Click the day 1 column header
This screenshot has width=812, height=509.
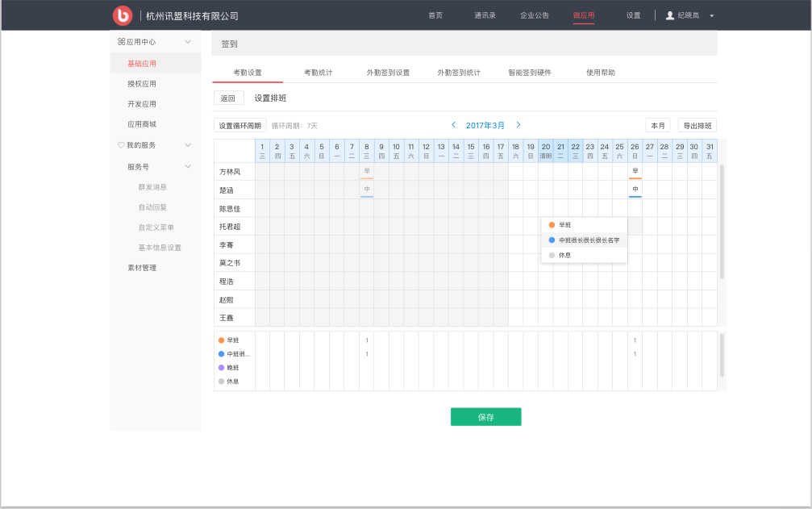pyautogui.click(x=263, y=151)
